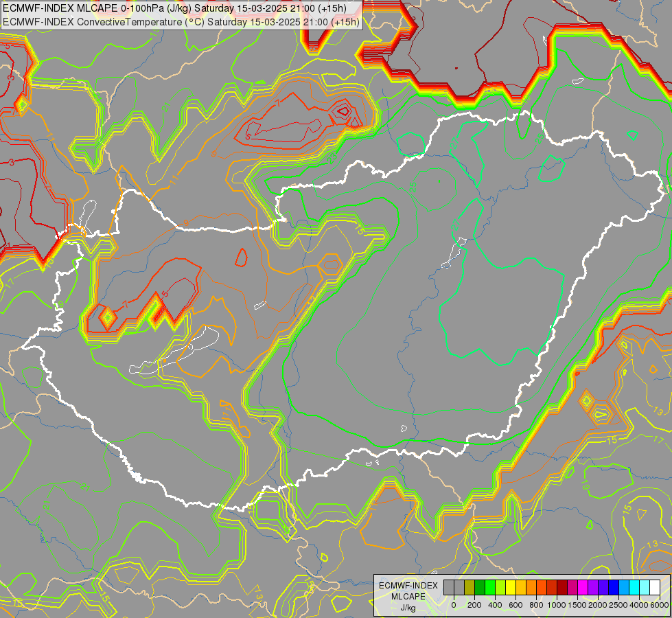Select the bright green legend swatch

(490, 588)
